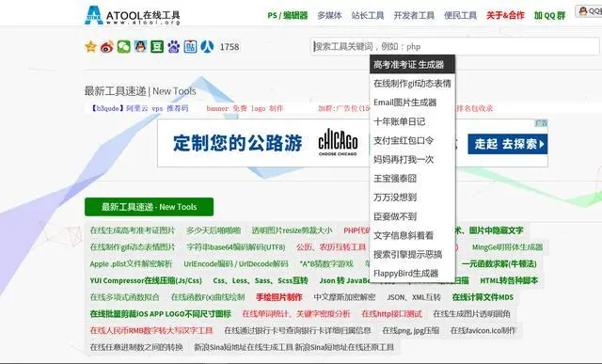Image resolution: width=602 pixels, height=364 pixels.
Task: Open YUI Compressor在线压缩(Js/Css) link
Action: 146,280
